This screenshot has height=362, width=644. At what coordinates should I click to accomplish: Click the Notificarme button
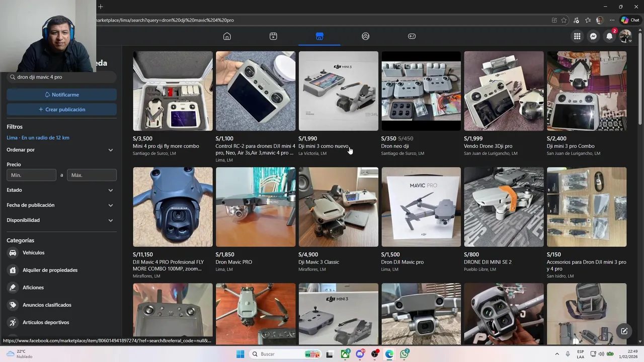pyautogui.click(x=61, y=95)
